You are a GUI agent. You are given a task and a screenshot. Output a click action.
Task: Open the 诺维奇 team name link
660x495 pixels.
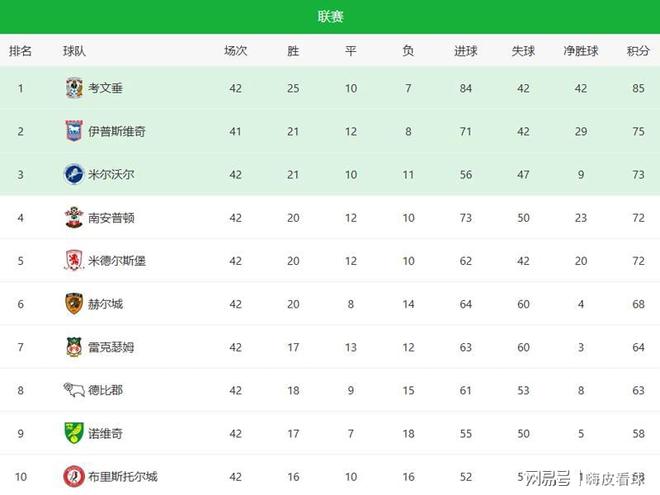click(x=106, y=433)
